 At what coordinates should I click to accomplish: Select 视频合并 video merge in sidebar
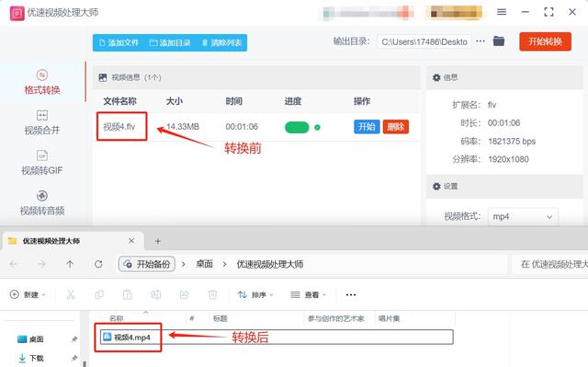(42, 122)
